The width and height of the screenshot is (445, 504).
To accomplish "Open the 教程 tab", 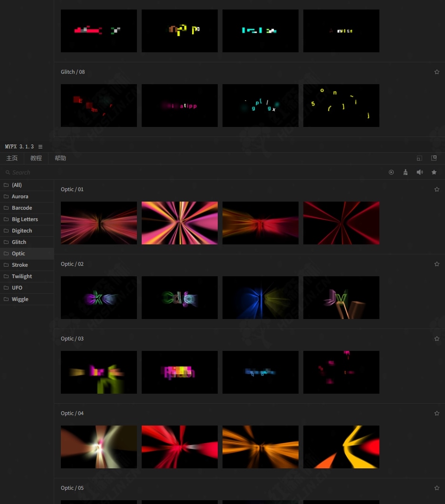I will point(36,158).
